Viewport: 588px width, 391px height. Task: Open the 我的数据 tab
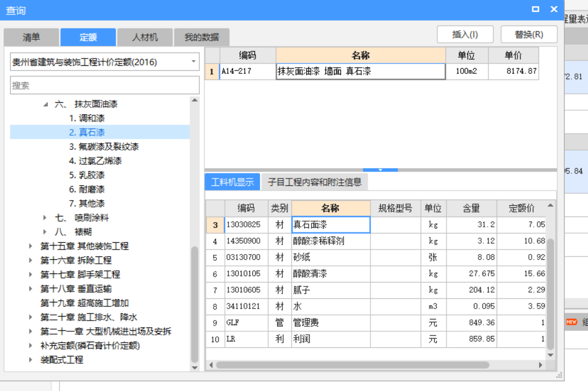[202, 37]
